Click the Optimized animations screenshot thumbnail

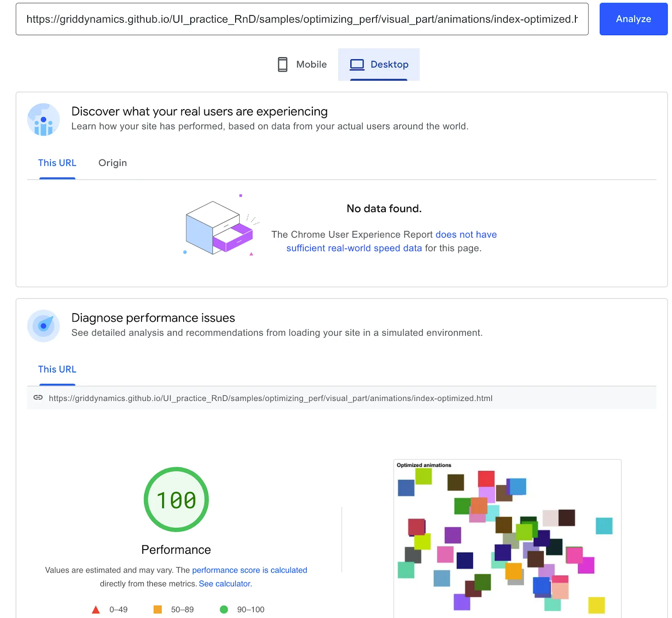click(507, 537)
